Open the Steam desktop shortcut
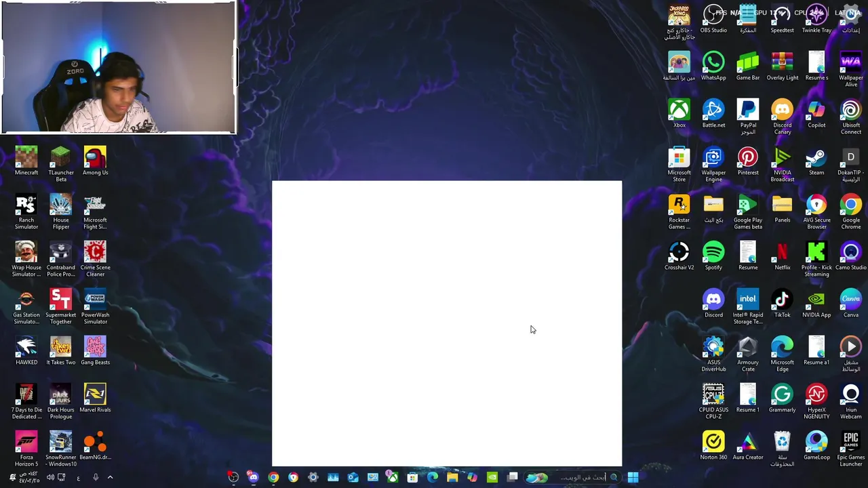This screenshot has height=488, width=868. 816,161
